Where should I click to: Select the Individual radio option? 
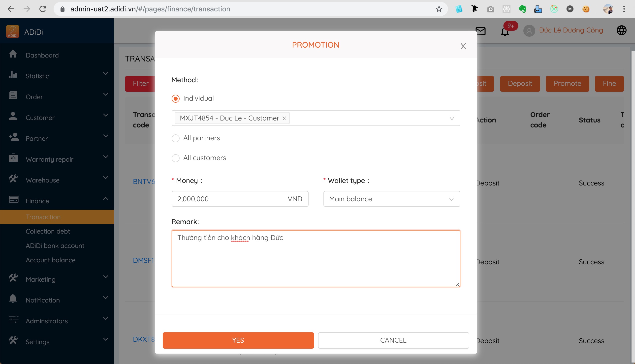click(176, 98)
